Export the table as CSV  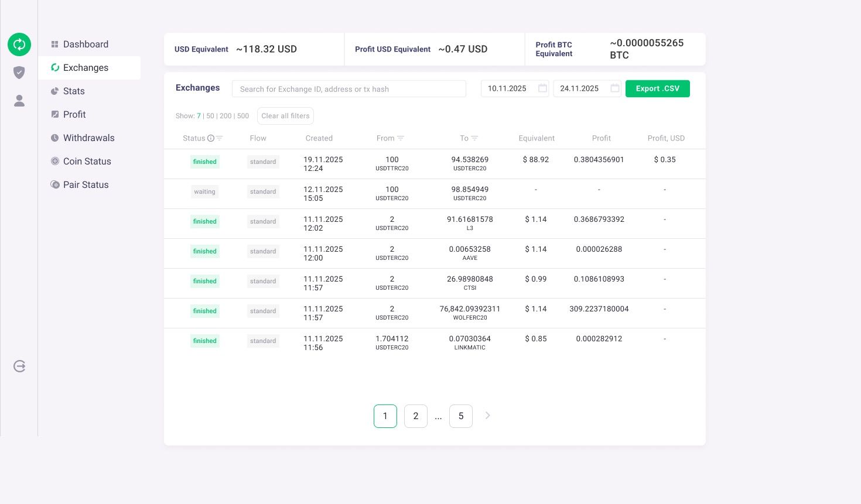click(x=657, y=88)
